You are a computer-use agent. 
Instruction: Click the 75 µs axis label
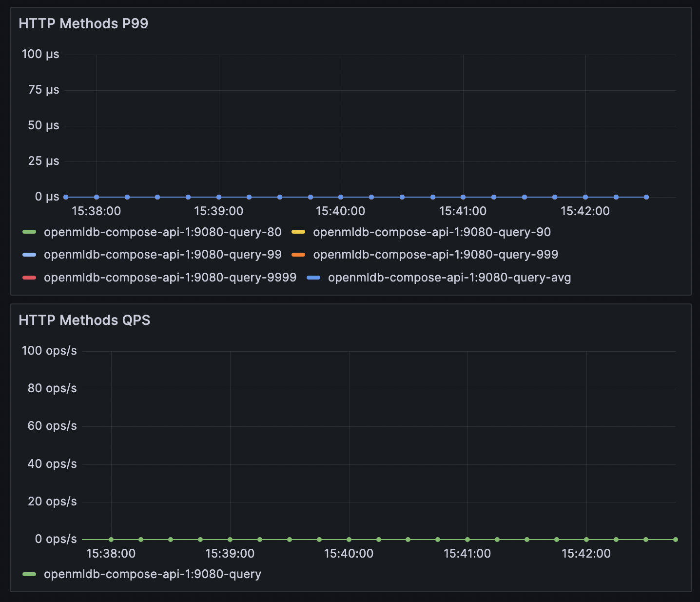click(43, 90)
